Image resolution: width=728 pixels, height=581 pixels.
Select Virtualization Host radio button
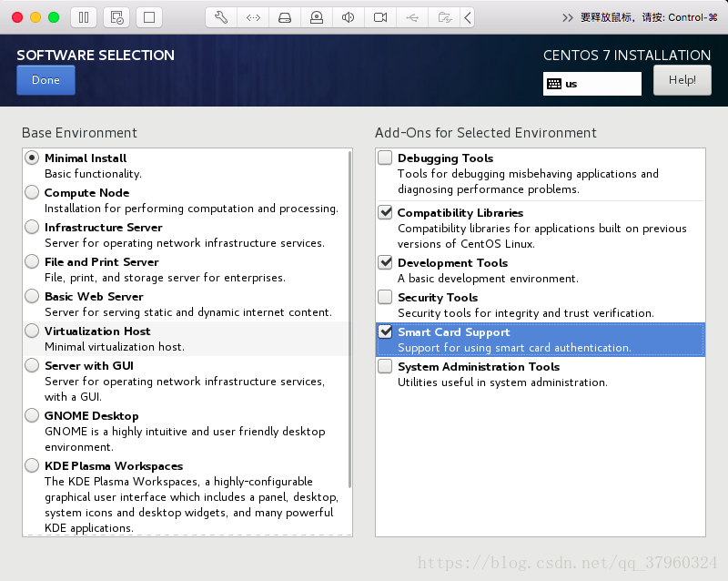[32, 331]
